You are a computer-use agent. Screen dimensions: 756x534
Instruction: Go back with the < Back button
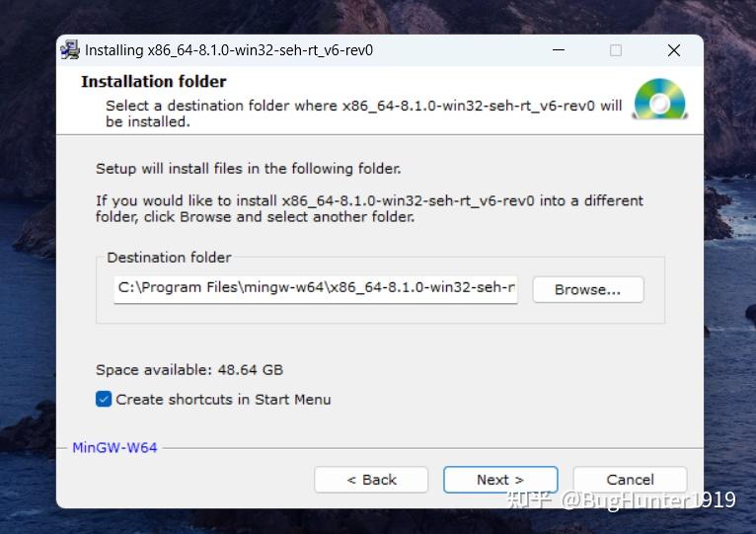click(x=371, y=480)
